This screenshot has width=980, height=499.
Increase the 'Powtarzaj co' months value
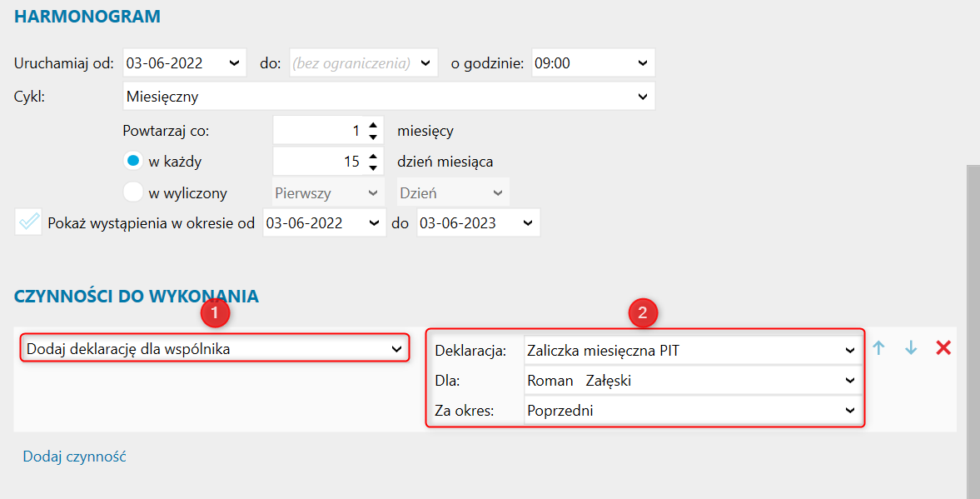pyautogui.click(x=373, y=125)
